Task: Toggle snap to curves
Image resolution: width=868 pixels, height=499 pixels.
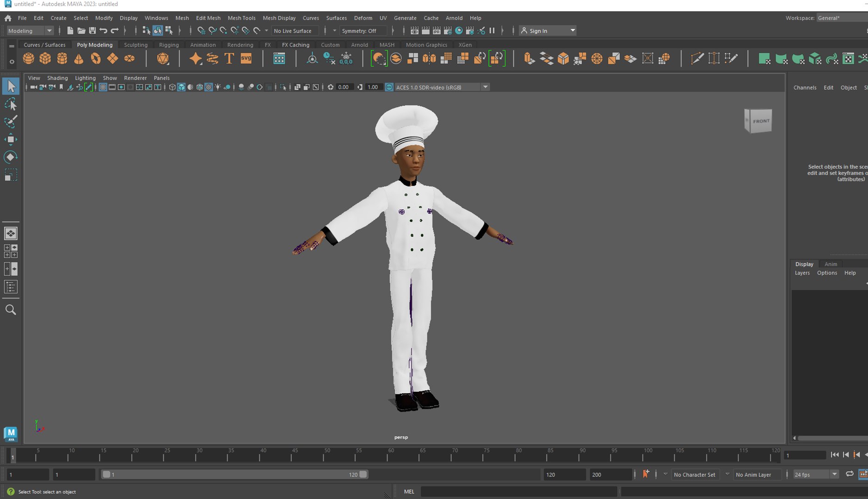Action: click(x=212, y=30)
